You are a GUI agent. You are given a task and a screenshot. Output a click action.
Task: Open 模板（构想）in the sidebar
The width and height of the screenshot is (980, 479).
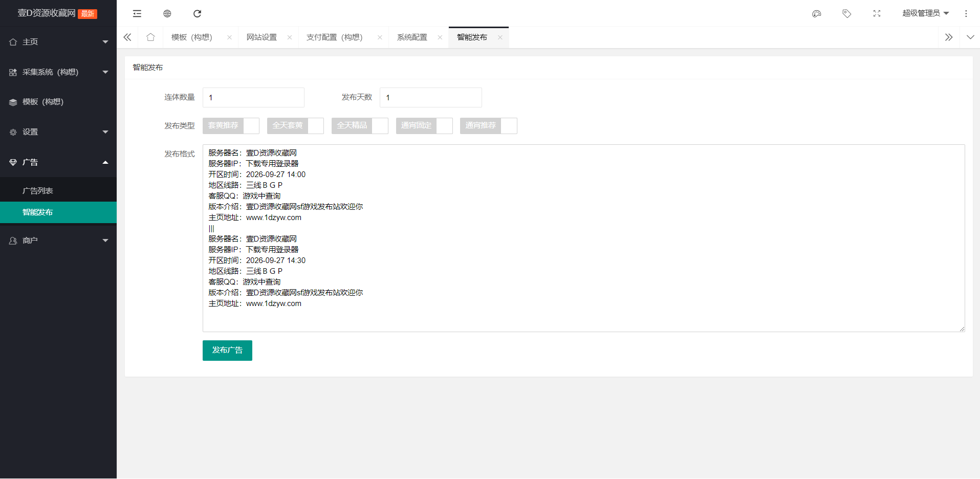(58, 102)
